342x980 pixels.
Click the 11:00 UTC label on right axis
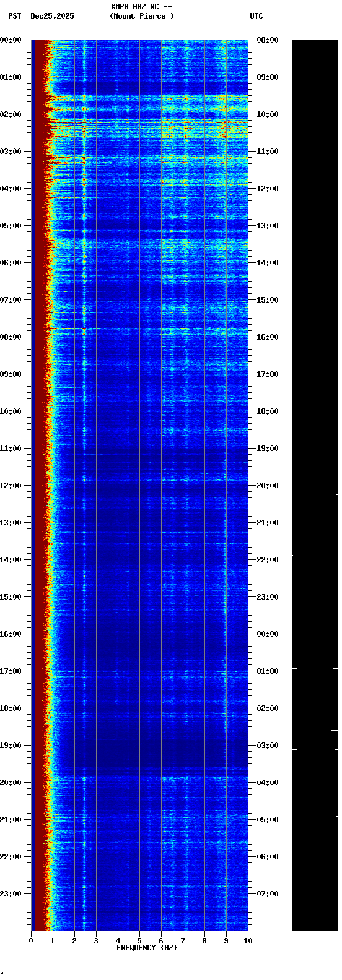268,152
